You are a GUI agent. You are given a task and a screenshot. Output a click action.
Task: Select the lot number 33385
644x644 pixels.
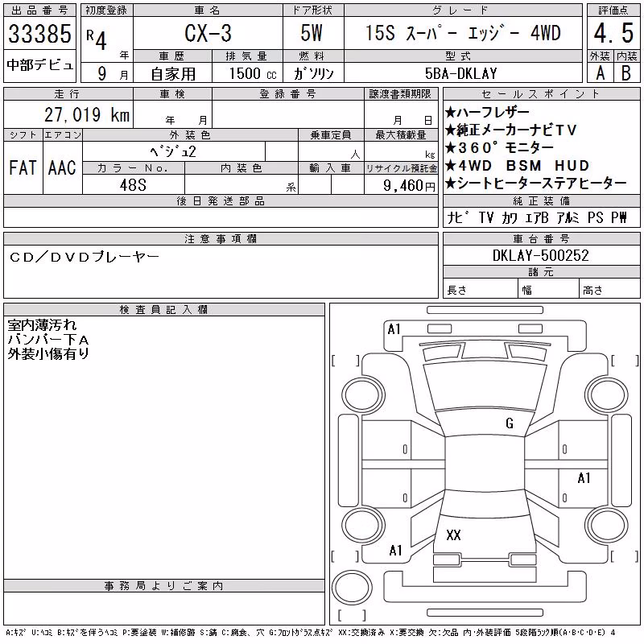tap(39, 34)
